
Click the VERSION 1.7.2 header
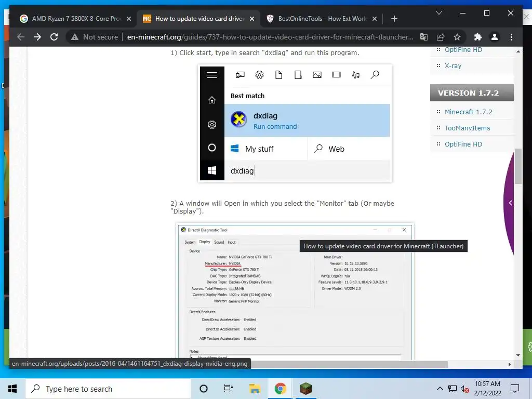tap(472, 93)
